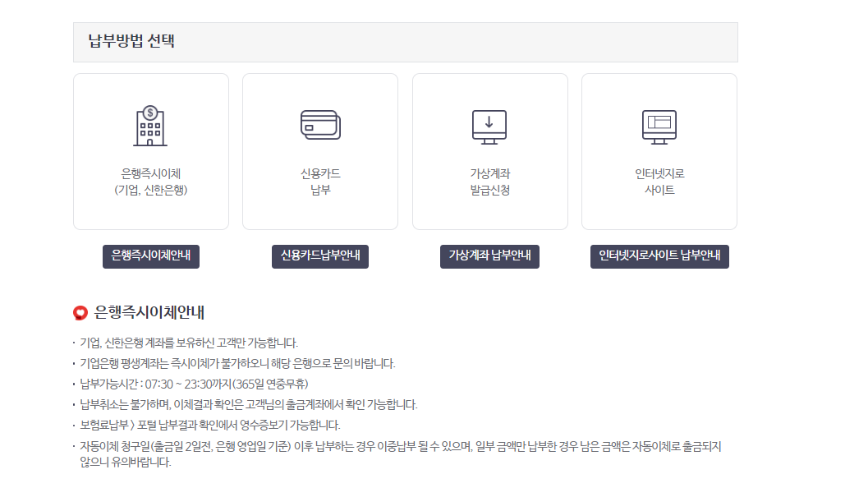Click the 납부방법 선택 header title

[x=131, y=41]
